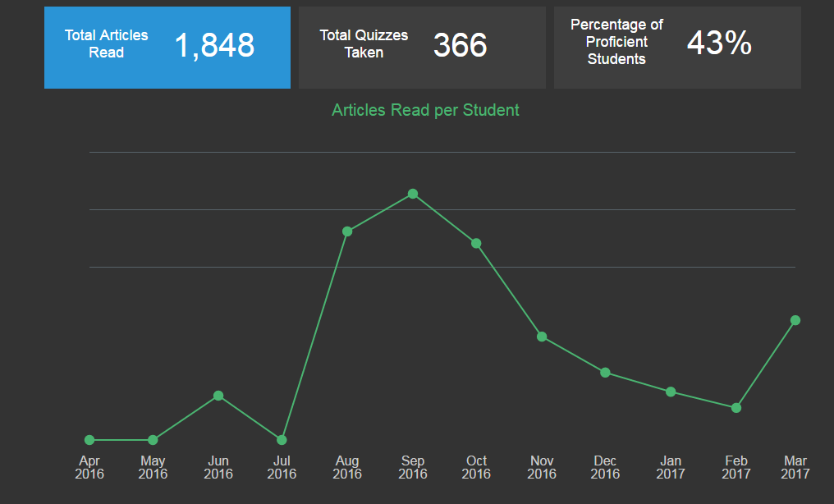Screen dimensions: 834x504
Task: Click the Jan 2017 data point
Action: coord(671,392)
